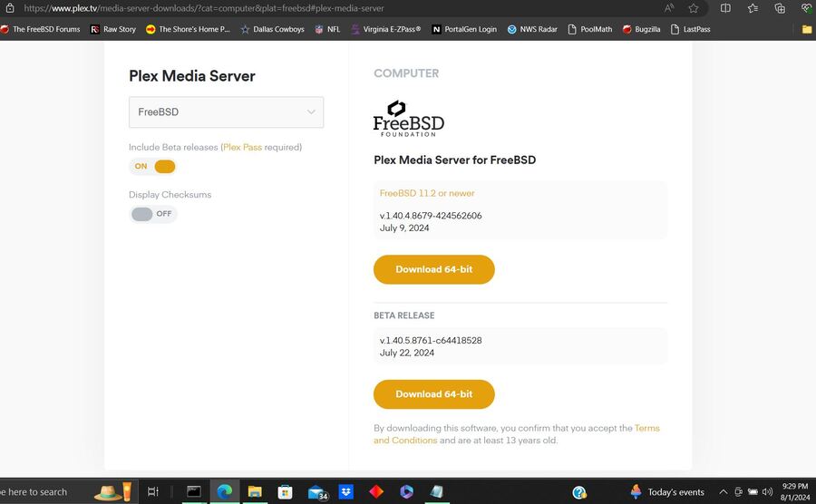The width and height of the screenshot is (816, 504).
Task: Click the browser address bar URL
Action: 203,8
